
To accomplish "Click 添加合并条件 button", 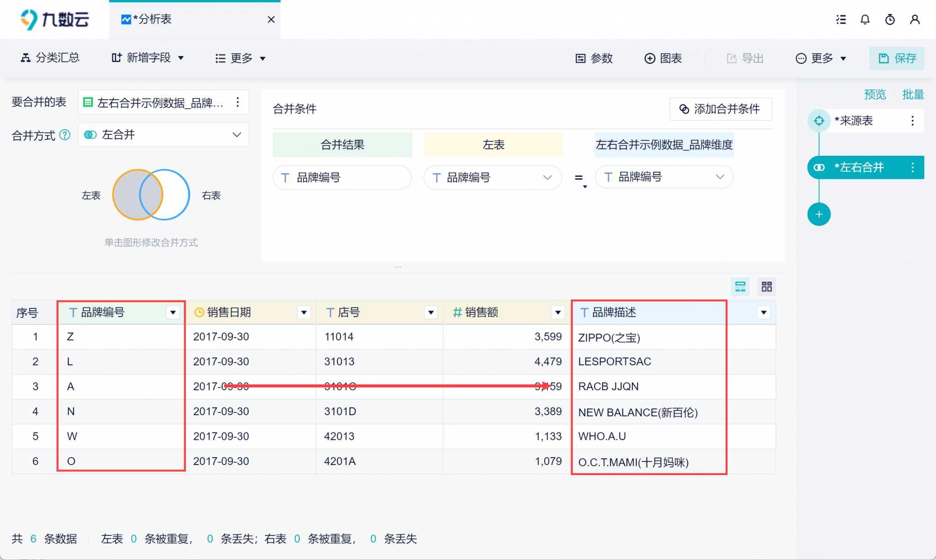I will 720,109.
